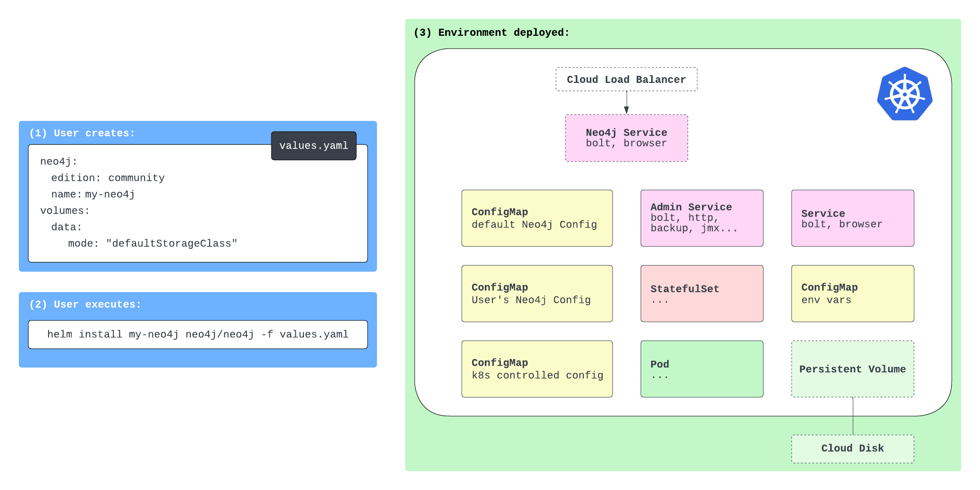
Task: Select the StatefulSet box
Action: [702, 294]
